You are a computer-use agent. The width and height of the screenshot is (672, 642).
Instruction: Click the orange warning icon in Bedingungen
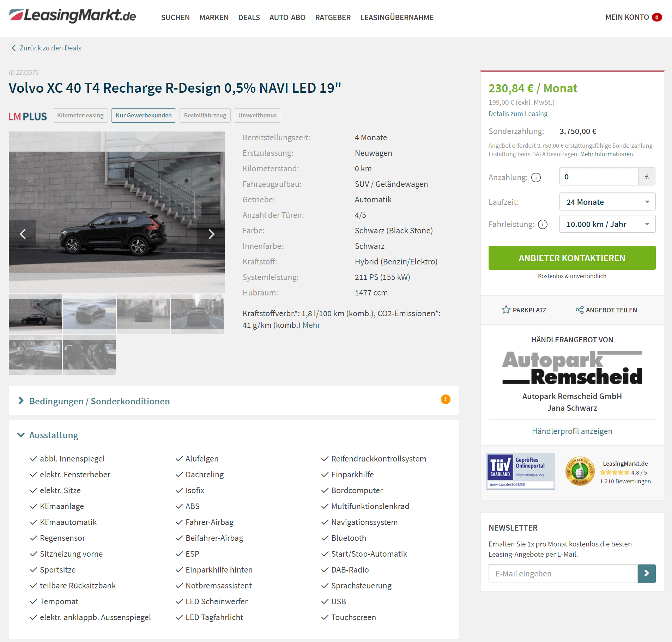446,399
